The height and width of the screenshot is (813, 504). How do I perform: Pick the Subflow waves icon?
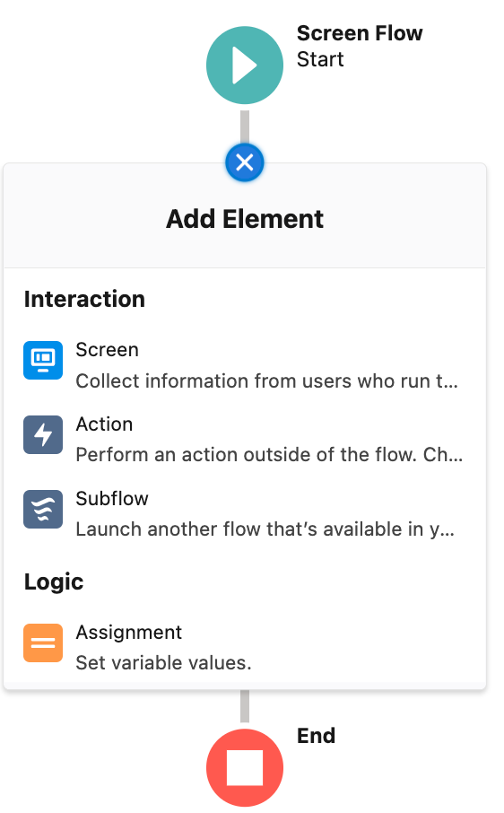[x=43, y=509]
